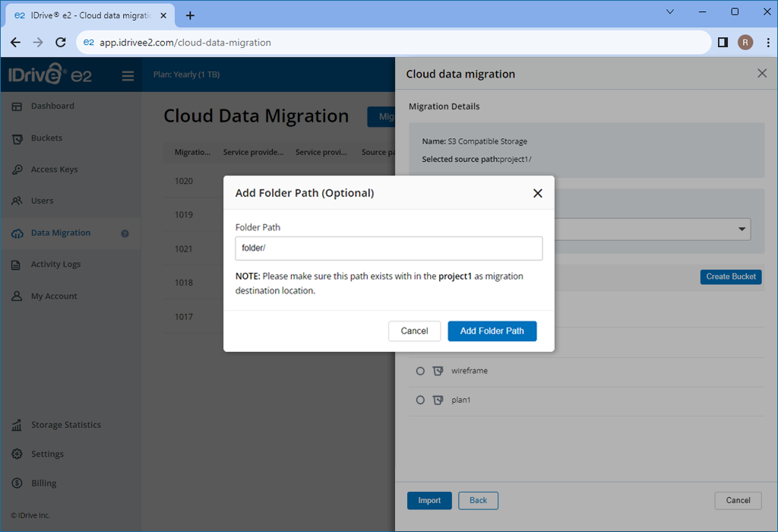Close the Cloud data migration side panel

click(762, 74)
